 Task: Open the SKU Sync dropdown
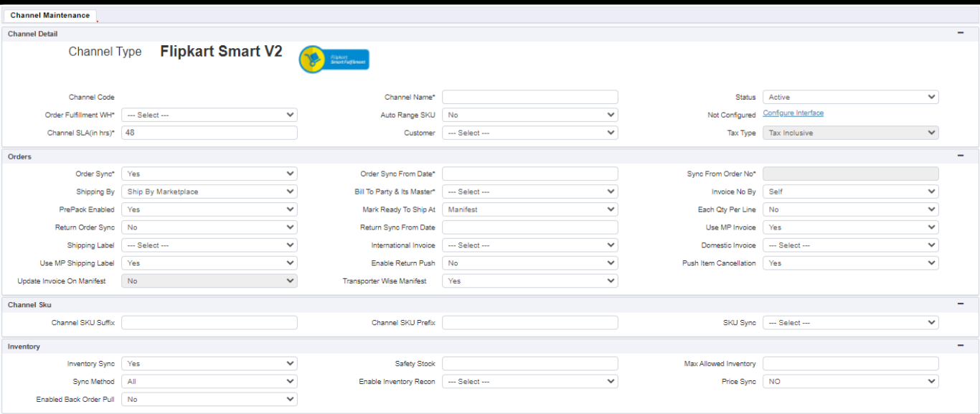(850, 323)
